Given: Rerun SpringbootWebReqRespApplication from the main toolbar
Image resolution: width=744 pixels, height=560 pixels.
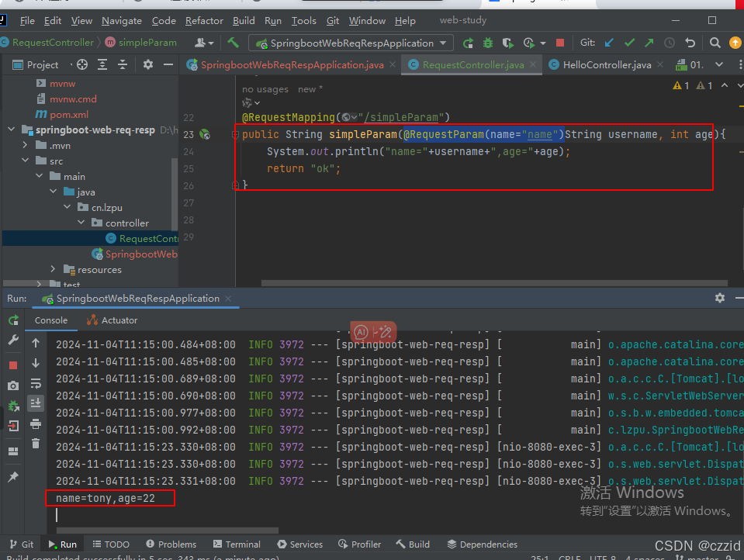Looking at the screenshot, I should pyautogui.click(x=468, y=43).
